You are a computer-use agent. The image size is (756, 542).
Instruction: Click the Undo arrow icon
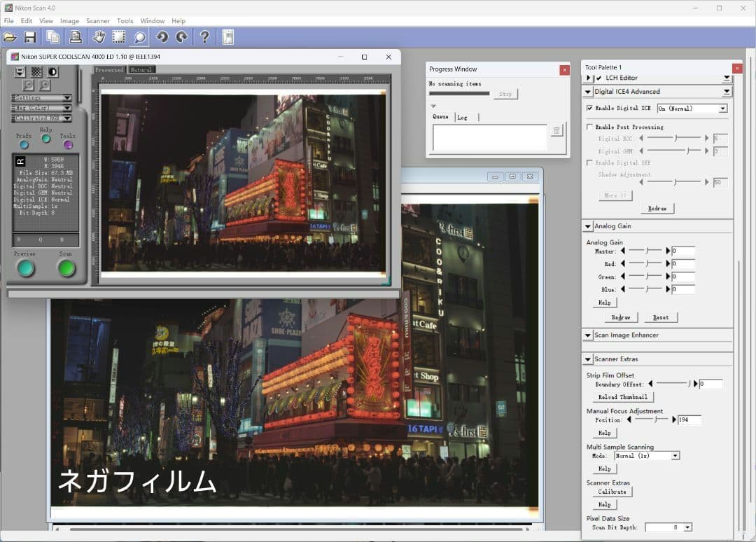point(160,36)
